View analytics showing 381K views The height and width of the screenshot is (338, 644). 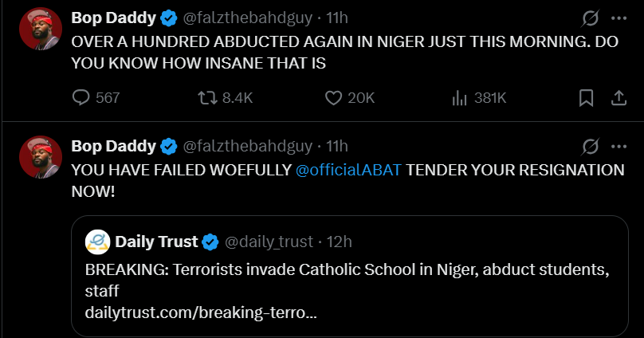[x=460, y=98]
